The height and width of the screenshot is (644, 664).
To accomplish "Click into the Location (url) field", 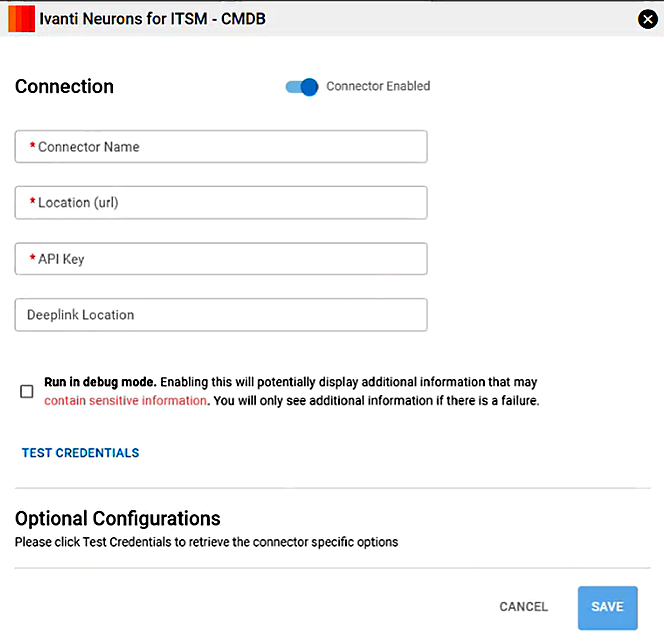I will pyautogui.click(x=221, y=203).
